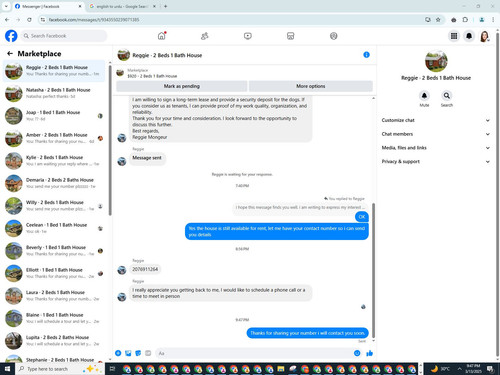
Task: Reload the page with browser refresh icon
Action: pyautogui.click(x=29, y=20)
